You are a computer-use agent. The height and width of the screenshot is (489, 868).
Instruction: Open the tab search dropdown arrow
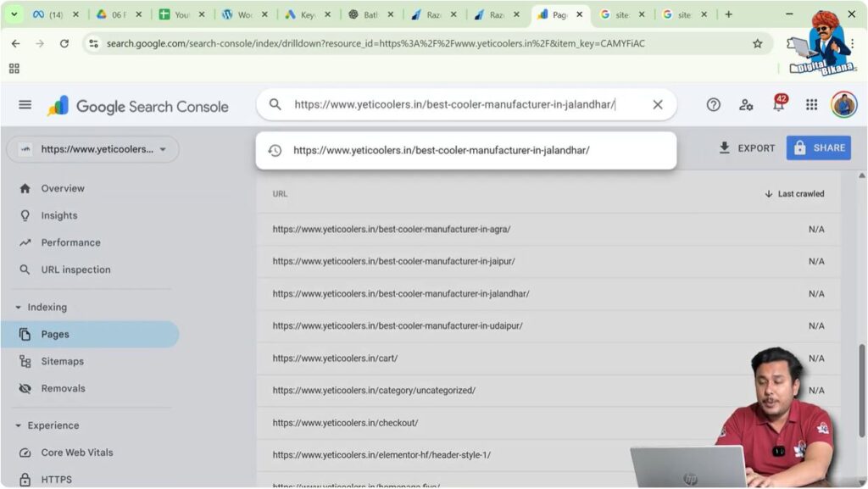click(x=14, y=14)
